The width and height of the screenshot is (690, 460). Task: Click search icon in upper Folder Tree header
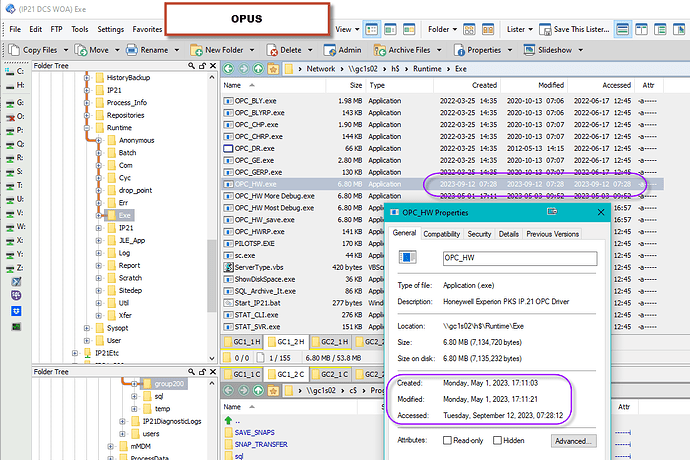tap(191, 66)
